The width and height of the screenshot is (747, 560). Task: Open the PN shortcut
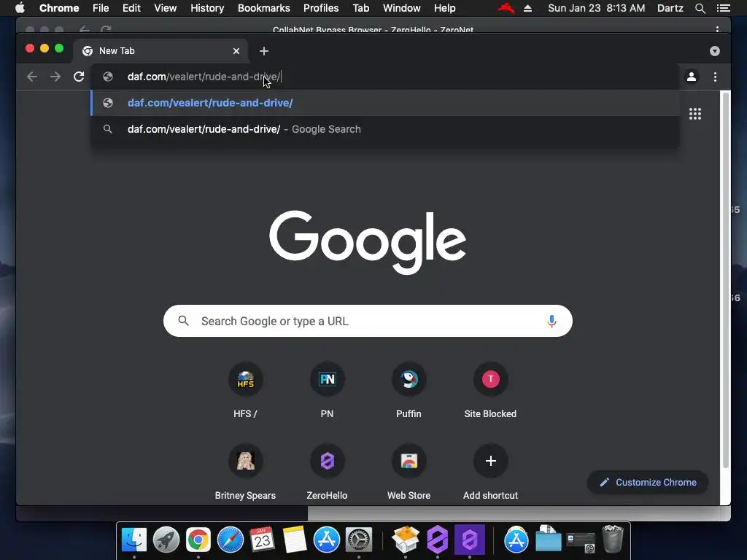pos(328,391)
